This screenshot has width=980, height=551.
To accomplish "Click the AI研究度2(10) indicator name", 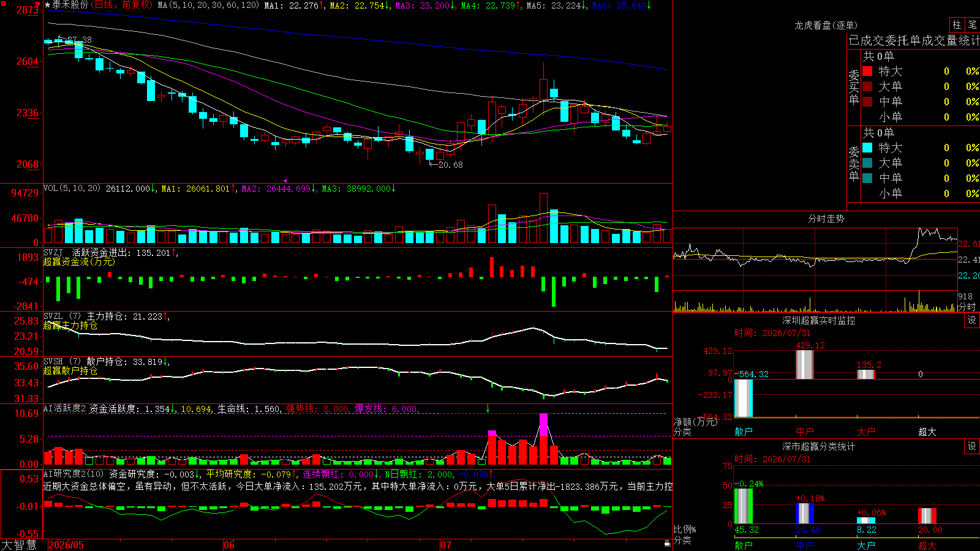I will 73,474.
